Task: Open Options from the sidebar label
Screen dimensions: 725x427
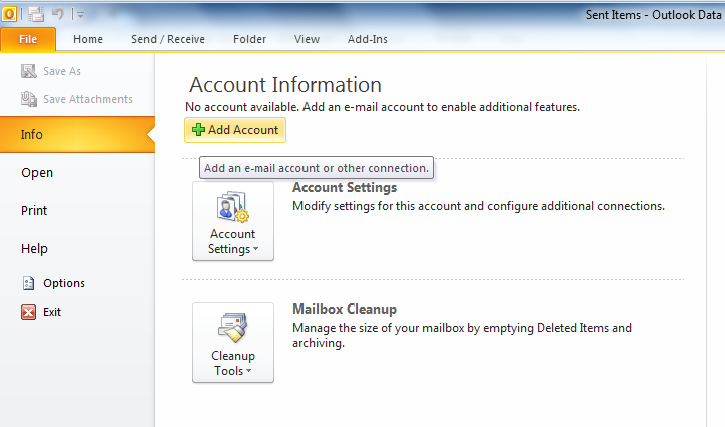Action: [64, 283]
